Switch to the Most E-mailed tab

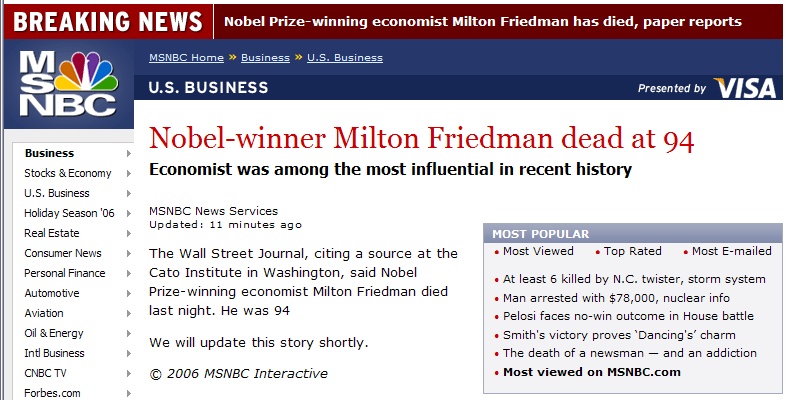(732, 251)
